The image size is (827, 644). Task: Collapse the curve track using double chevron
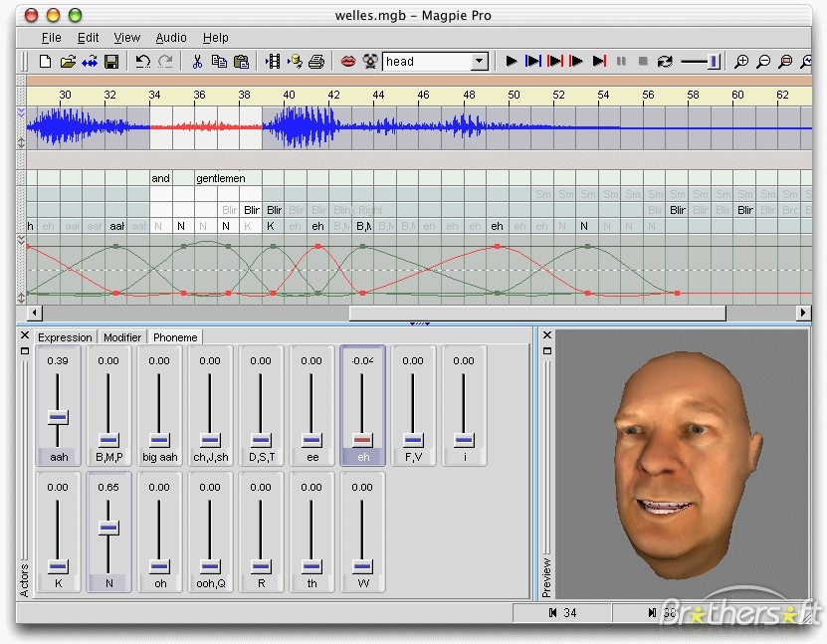[x=22, y=240]
